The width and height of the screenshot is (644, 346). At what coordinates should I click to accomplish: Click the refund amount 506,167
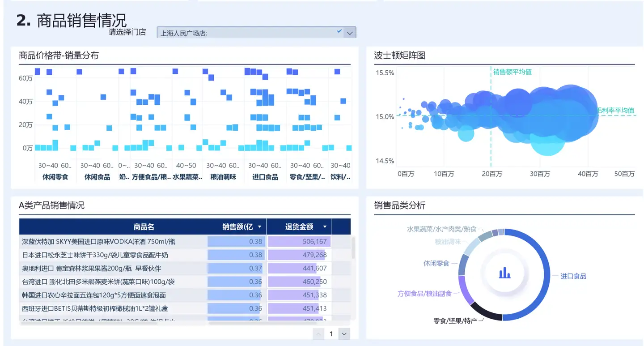(x=315, y=241)
